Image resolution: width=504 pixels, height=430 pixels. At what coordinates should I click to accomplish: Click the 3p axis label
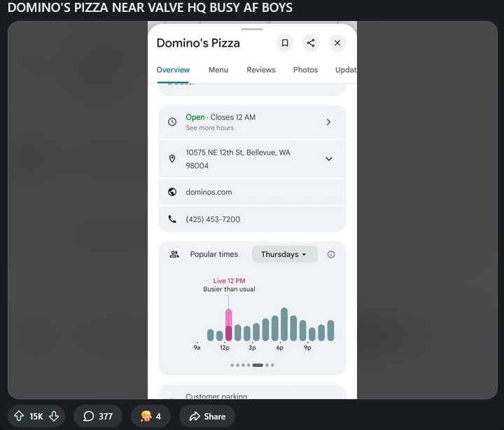[252, 347]
